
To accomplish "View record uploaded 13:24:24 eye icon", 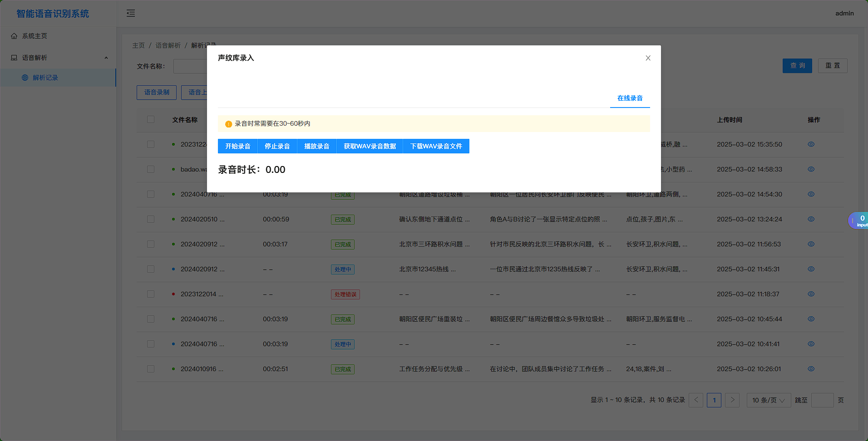I will coord(811,219).
